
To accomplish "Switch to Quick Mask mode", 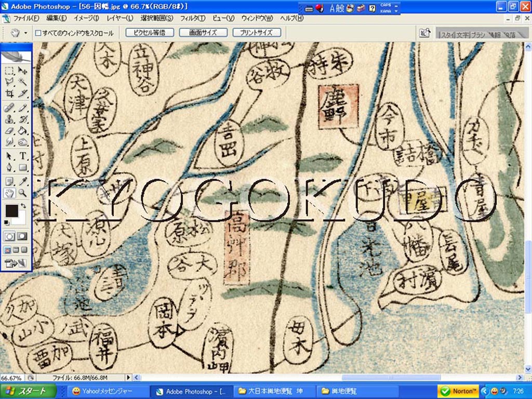I will [23, 236].
